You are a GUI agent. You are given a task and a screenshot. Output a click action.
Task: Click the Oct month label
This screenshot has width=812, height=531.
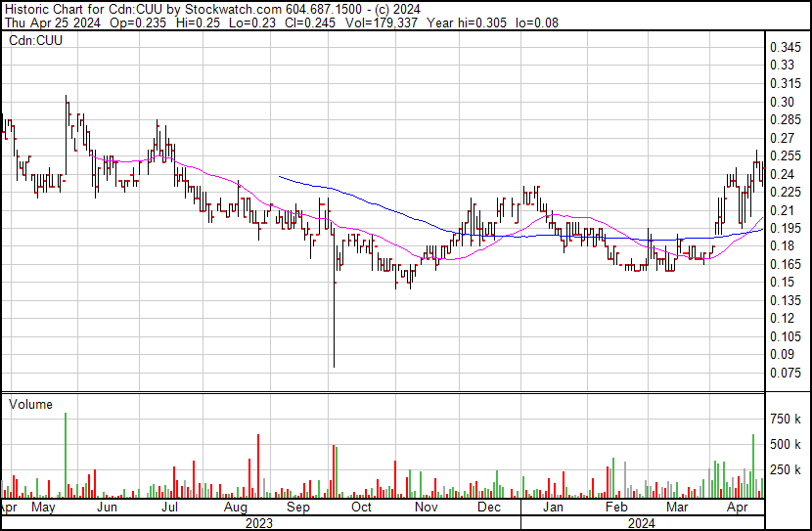(x=361, y=508)
